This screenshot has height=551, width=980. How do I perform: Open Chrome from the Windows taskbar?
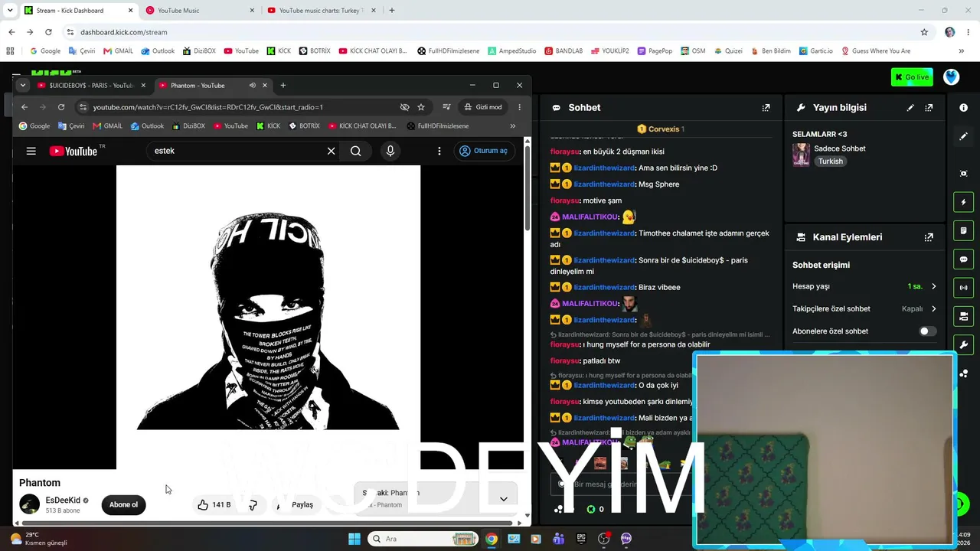pyautogui.click(x=492, y=539)
